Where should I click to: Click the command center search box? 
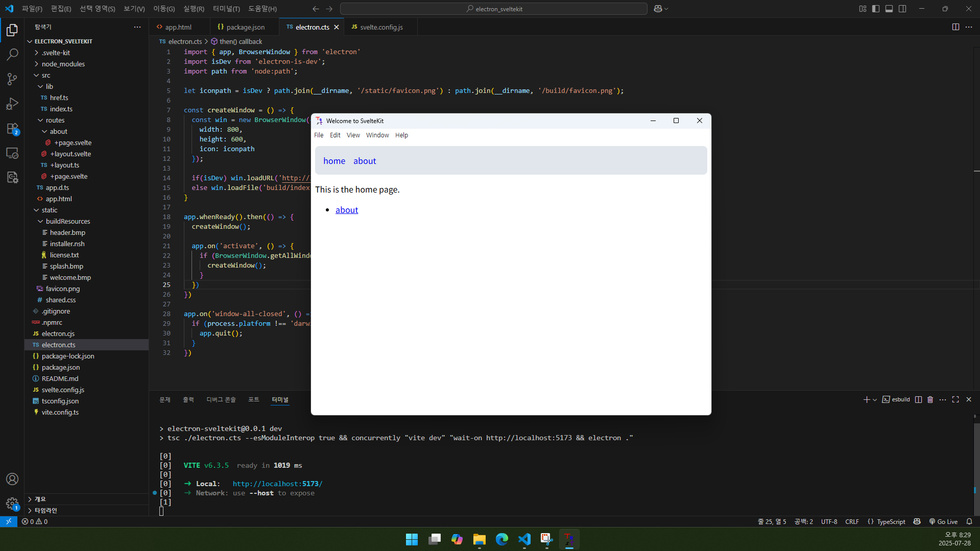click(x=493, y=9)
